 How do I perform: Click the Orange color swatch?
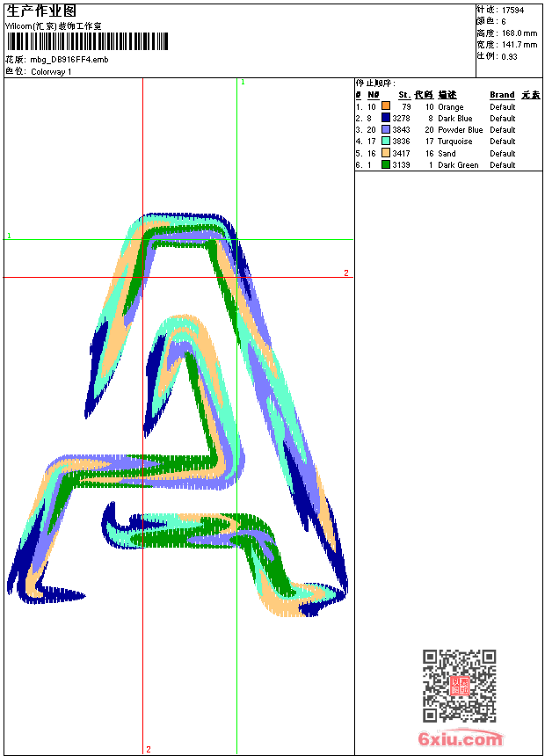coord(386,106)
